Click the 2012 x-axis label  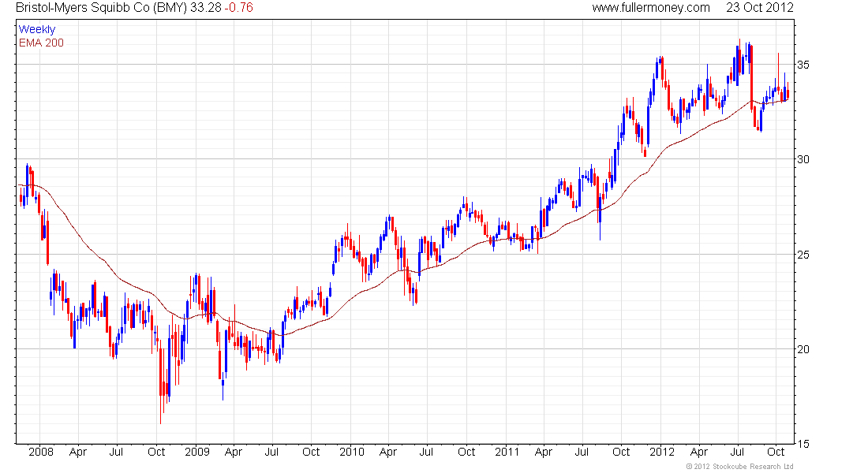pyautogui.click(x=662, y=452)
